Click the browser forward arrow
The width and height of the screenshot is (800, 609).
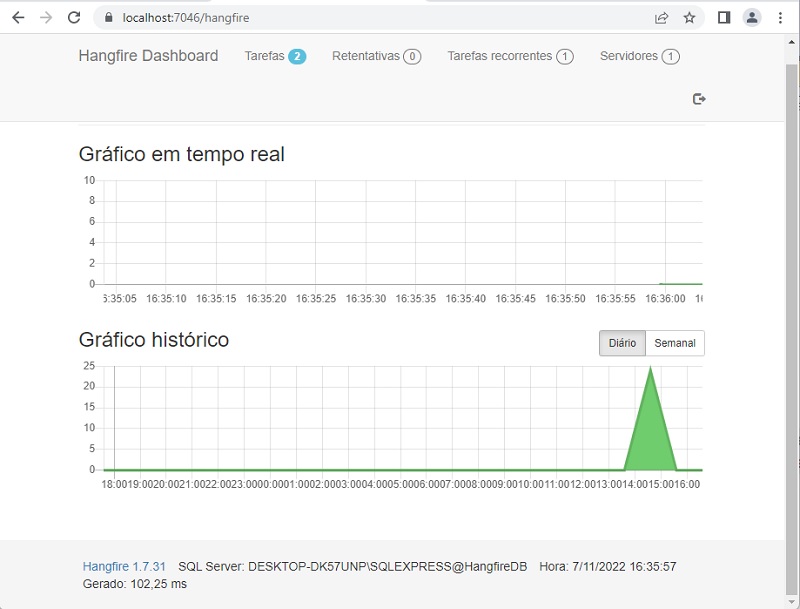[x=46, y=18]
